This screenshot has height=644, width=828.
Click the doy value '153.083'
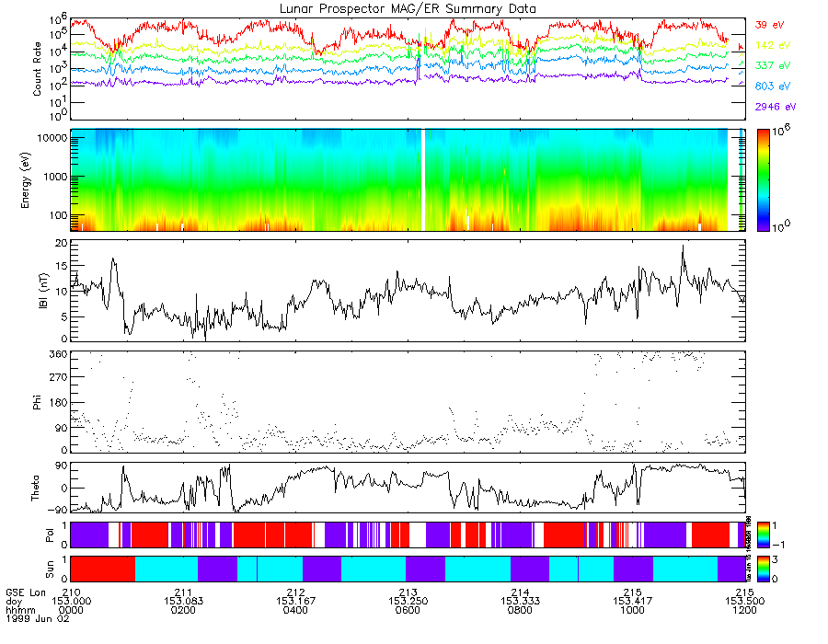click(x=183, y=602)
